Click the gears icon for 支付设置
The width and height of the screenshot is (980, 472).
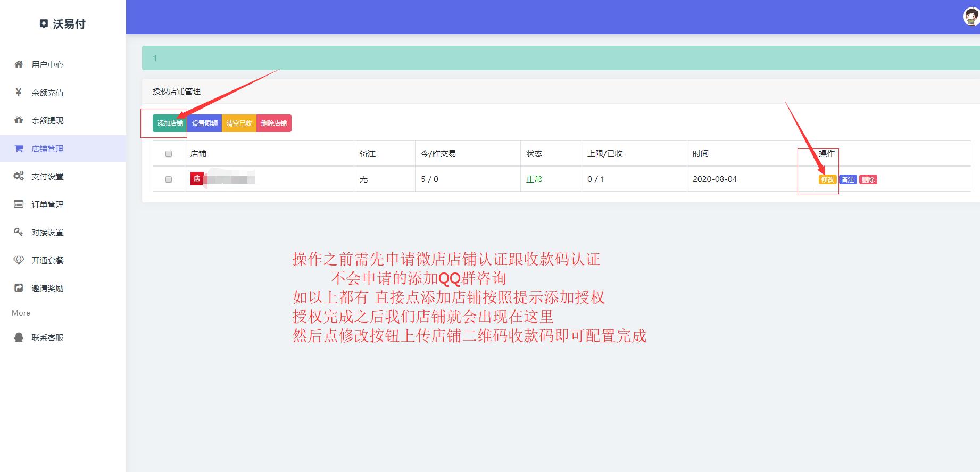click(19, 176)
